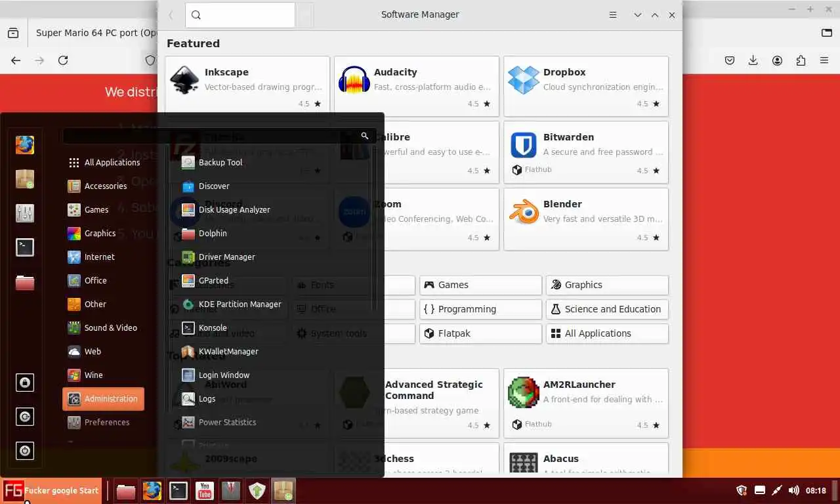Screen dimensions: 840x504
Task: Open the Blender featured app
Action: point(586,219)
